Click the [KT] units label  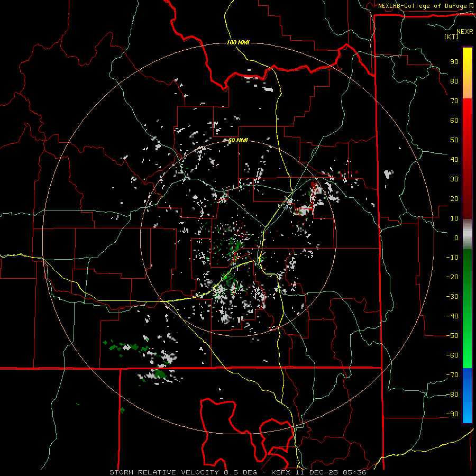[x=452, y=36]
